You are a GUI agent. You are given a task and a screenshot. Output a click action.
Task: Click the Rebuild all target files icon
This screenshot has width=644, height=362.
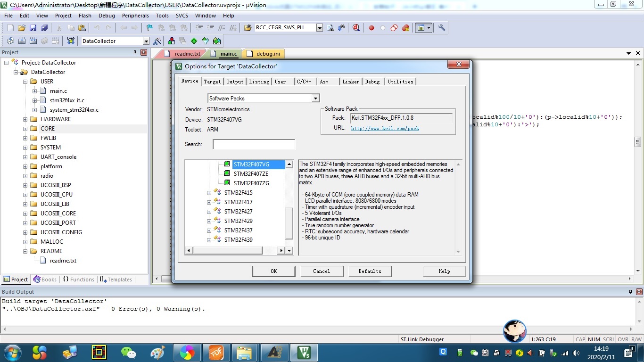tap(33, 41)
